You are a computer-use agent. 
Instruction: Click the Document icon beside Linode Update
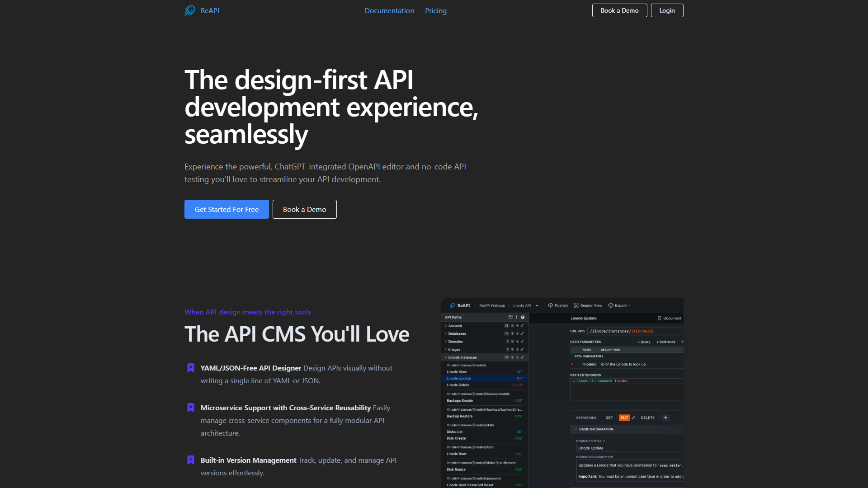click(x=660, y=318)
